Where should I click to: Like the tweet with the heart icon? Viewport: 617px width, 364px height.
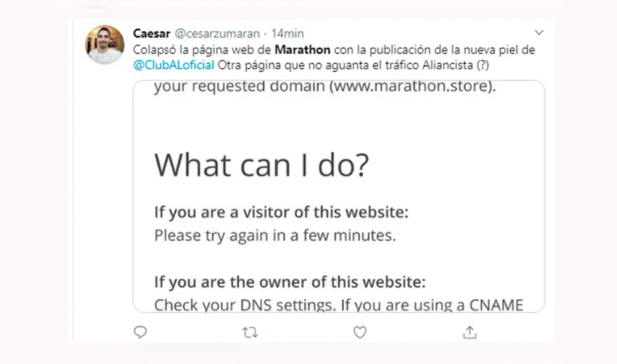click(360, 333)
